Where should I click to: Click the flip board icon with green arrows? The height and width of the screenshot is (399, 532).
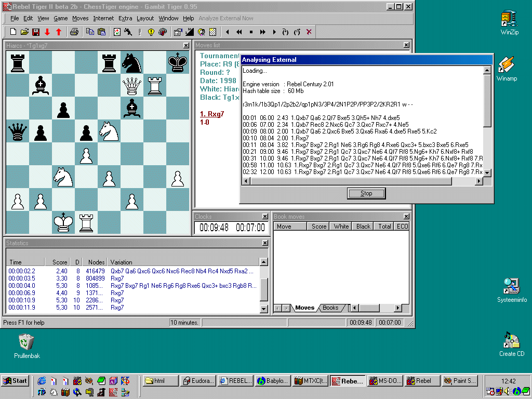(117, 32)
